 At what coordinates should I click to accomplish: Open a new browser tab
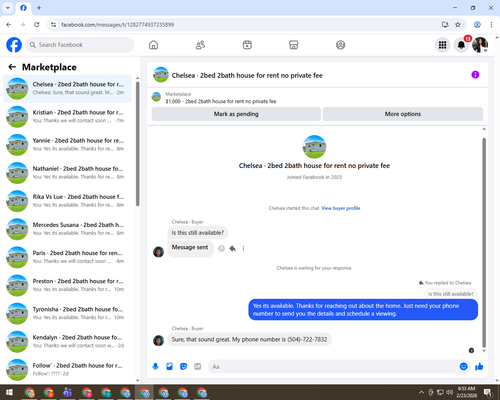(39, 8)
